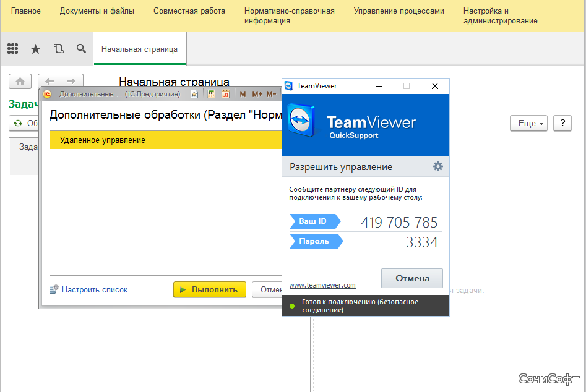Go to home with the house icon
Viewport: 586px width, 392px height.
pos(20,82)
